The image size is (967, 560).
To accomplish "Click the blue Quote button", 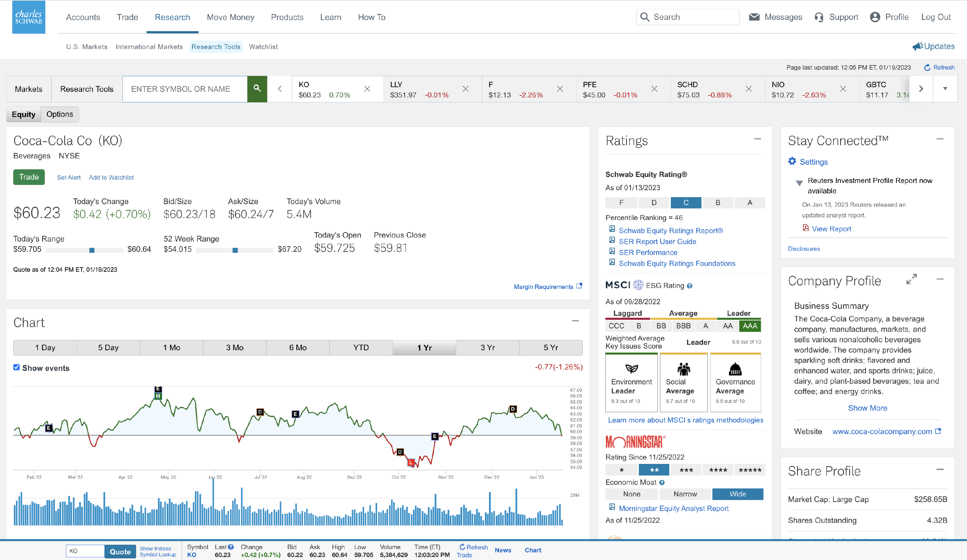I will coord(120,552).
